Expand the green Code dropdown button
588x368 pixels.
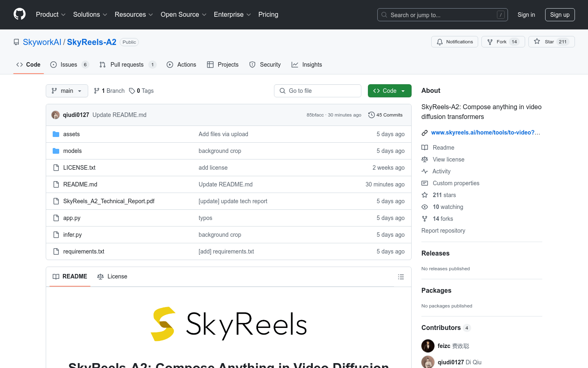click(x=390, y=91)
